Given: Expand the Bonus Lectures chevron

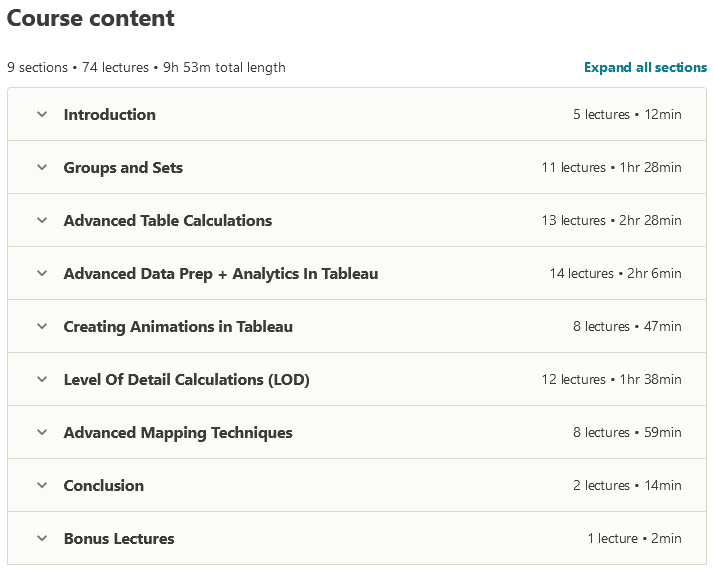Looking at the screenshot, I should click(x=42, y=538).
